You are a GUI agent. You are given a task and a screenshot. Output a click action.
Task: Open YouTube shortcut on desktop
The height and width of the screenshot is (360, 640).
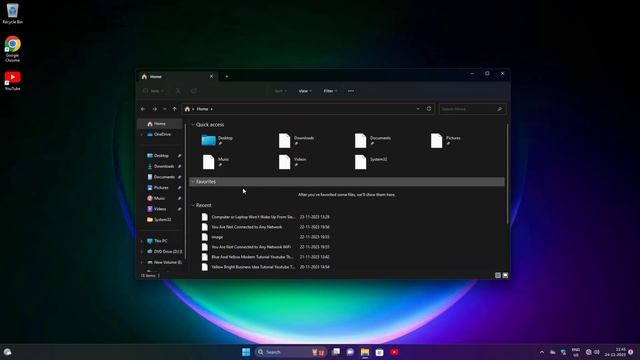pos(12,81)
